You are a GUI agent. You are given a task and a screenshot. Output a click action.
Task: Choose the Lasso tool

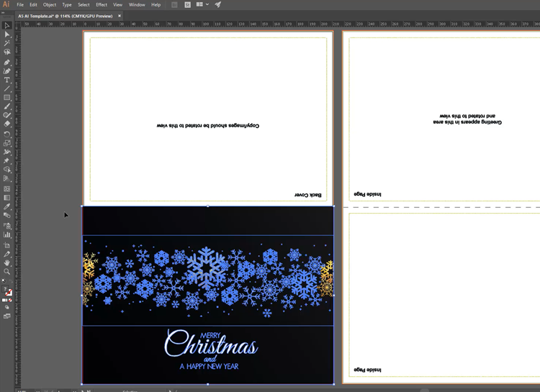(7, 52)
